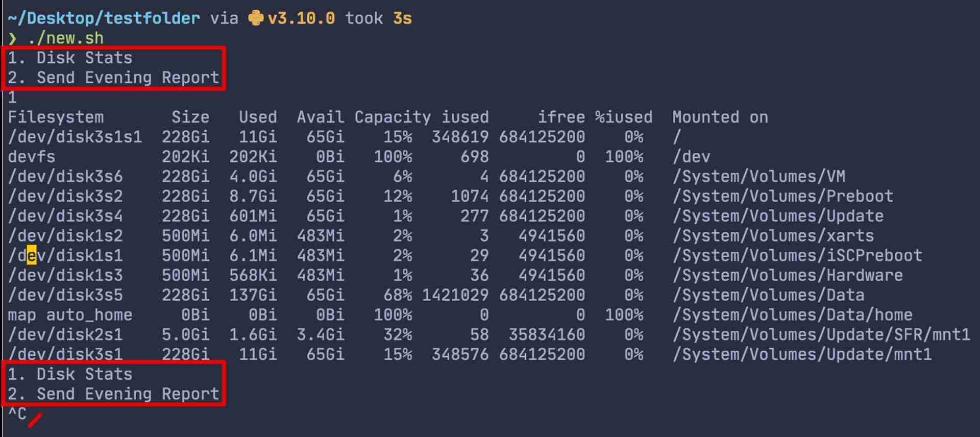Click the first '1. Disk Stats' menu line

click(x=70, y=58)
